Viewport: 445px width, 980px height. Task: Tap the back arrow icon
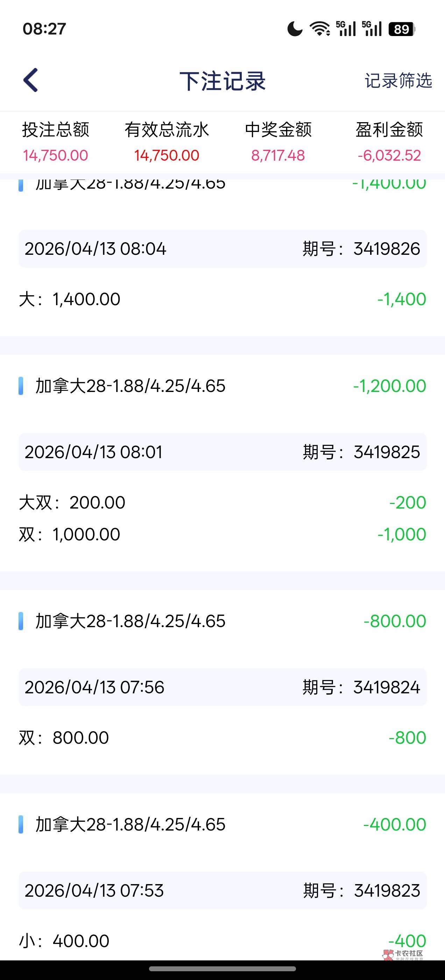31,80
